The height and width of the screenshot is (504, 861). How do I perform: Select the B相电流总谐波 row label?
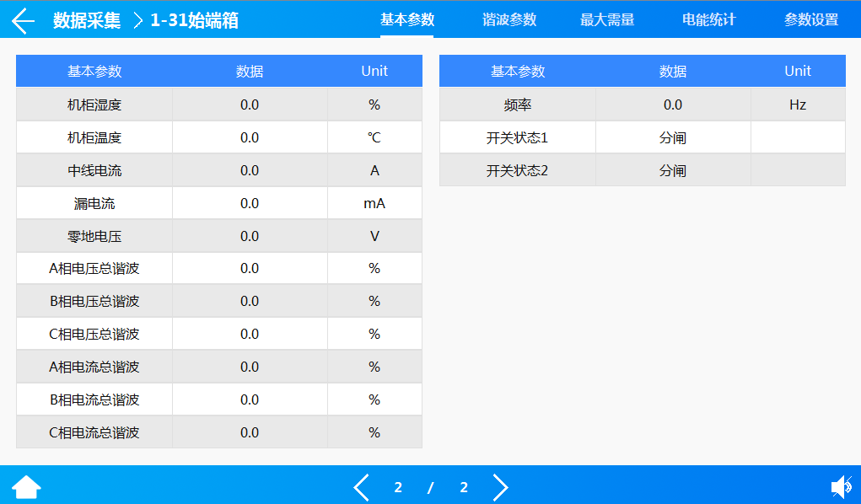(94, 399)
